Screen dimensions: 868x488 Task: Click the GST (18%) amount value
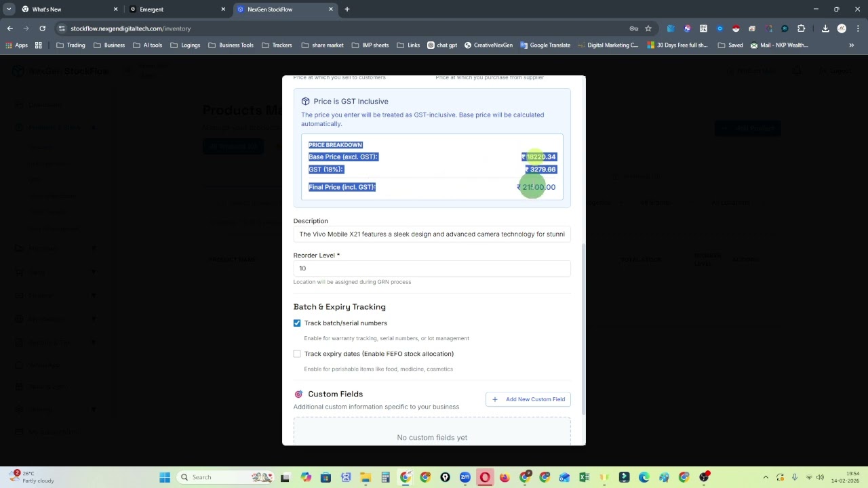540,169
